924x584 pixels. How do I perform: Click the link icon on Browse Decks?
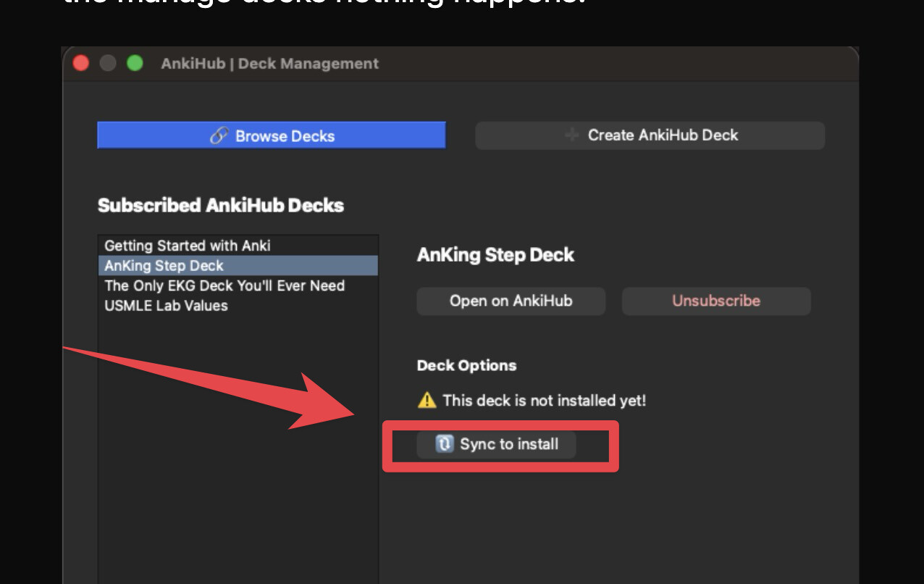coord(219,135)
